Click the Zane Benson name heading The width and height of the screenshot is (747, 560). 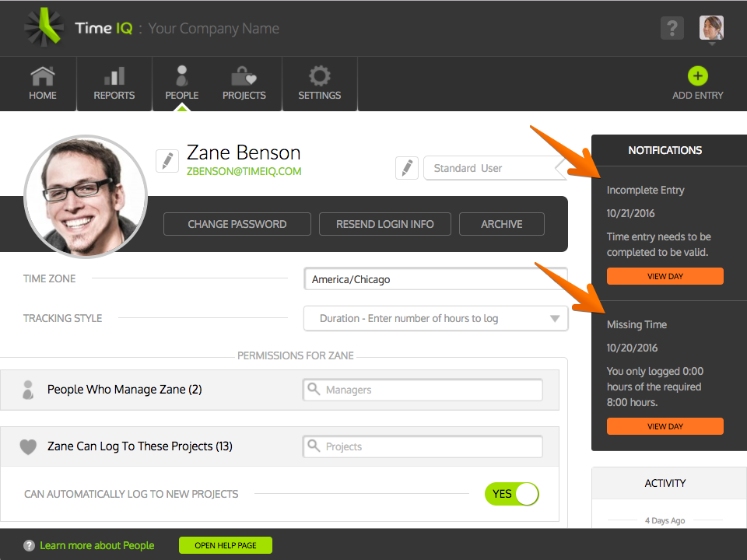pyautogui.click(x=244, y=153)
